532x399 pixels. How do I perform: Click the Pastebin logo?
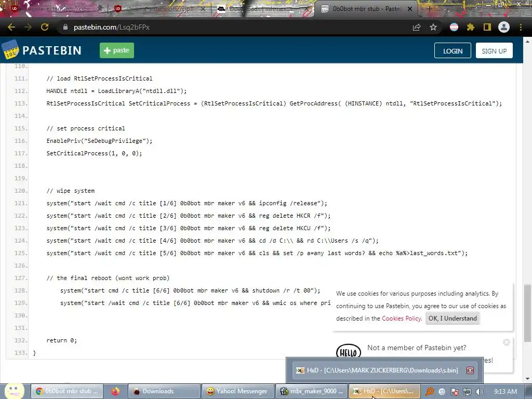click(42, 50)
